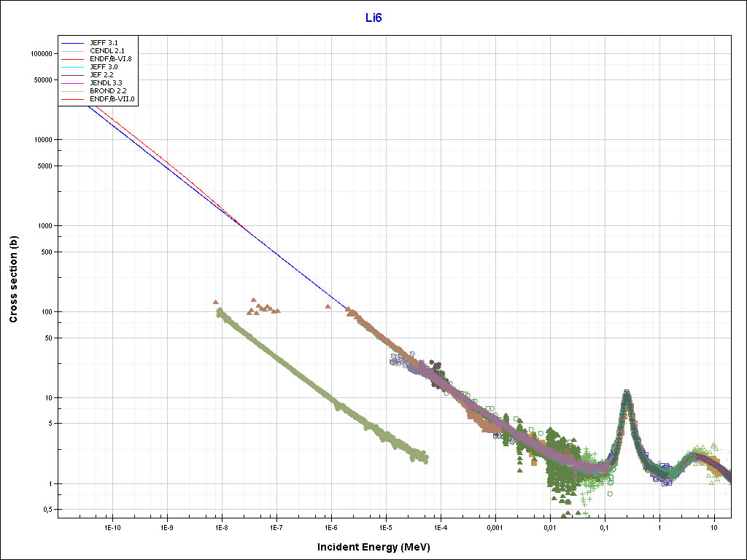Screen dimensions: 747x560
Task: Click the Li6 chart title
Action: click(373, 17)
